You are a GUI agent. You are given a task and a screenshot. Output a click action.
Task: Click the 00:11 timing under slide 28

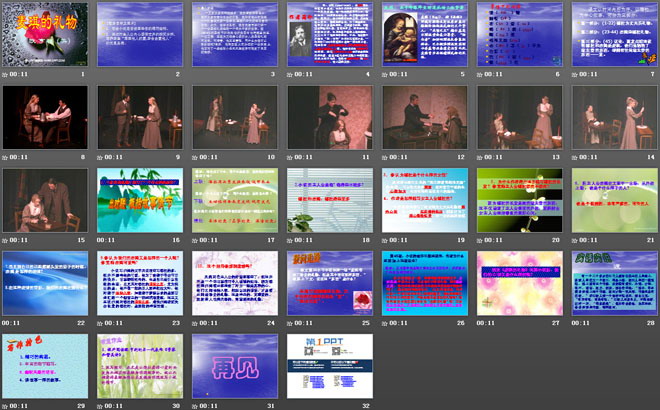580,323
